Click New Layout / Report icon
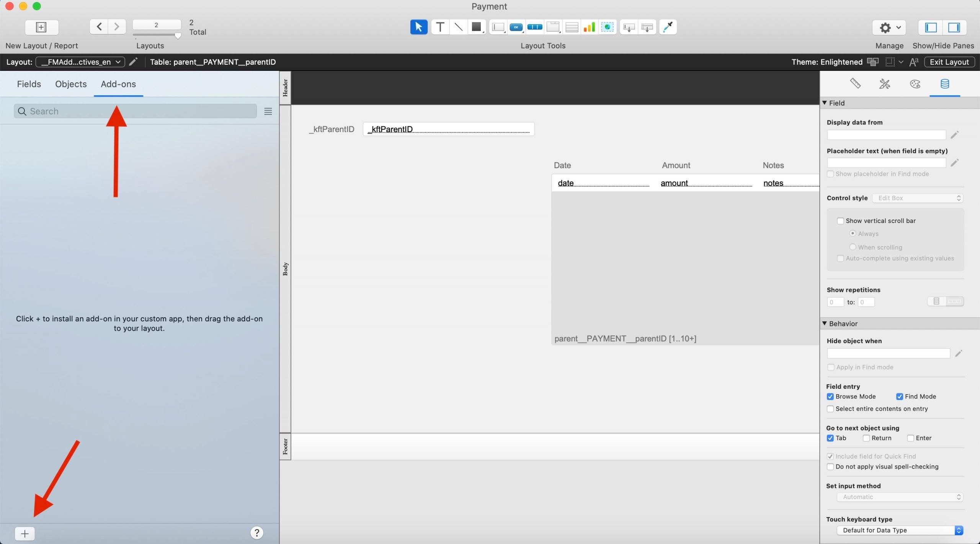The width and height of the screenshot is (980, 544). point(41,27)
